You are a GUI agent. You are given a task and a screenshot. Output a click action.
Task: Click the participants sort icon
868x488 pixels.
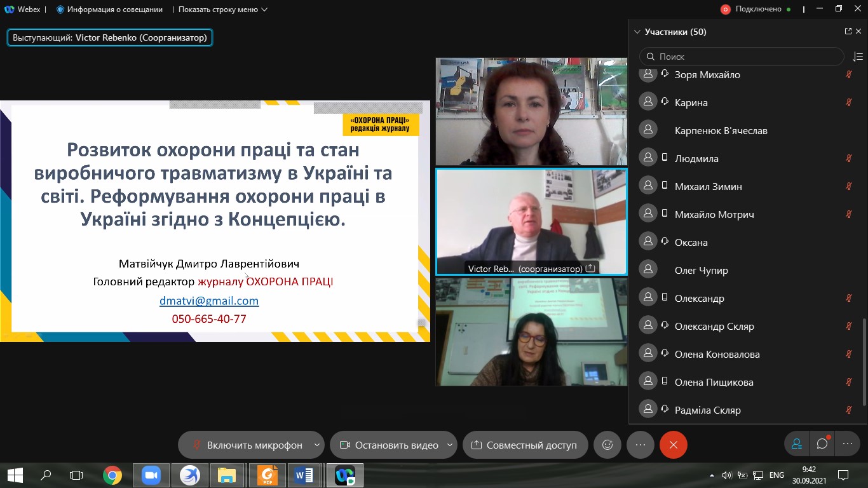click(x=857, y=57)
